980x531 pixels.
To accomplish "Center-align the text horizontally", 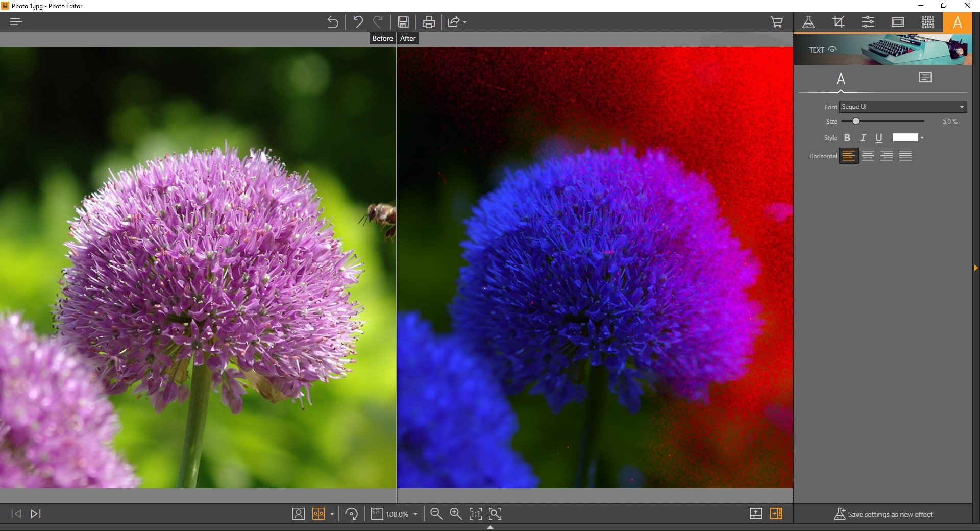I will pos(868,156).
